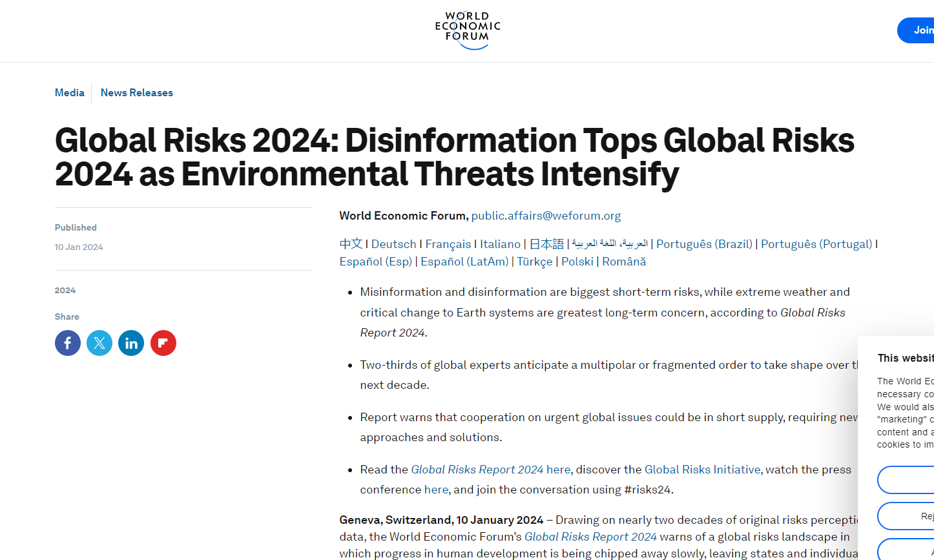
Task: Click the This website cookie banner heading
Action: 906,358
